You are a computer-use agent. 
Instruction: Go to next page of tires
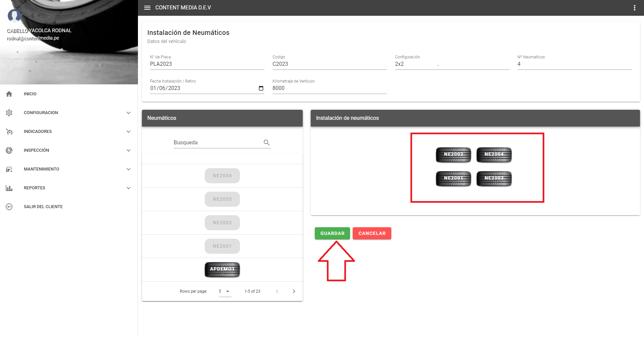pyautogui.click(x=294, y=291)
